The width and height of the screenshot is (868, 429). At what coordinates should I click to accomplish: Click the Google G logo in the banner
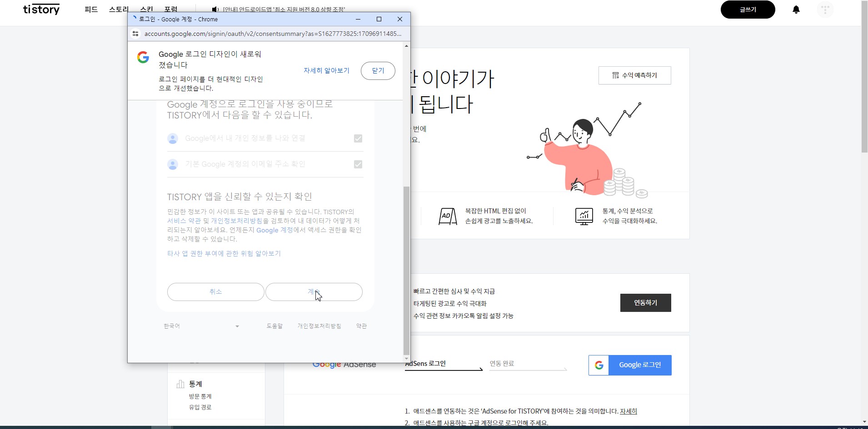coord(143,57)
